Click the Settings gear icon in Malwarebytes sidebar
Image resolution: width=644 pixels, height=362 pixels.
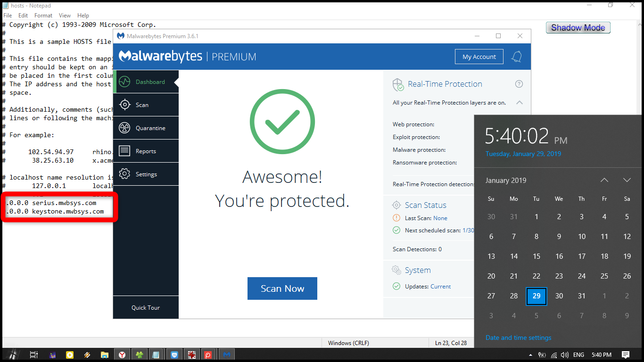(124, 174)
